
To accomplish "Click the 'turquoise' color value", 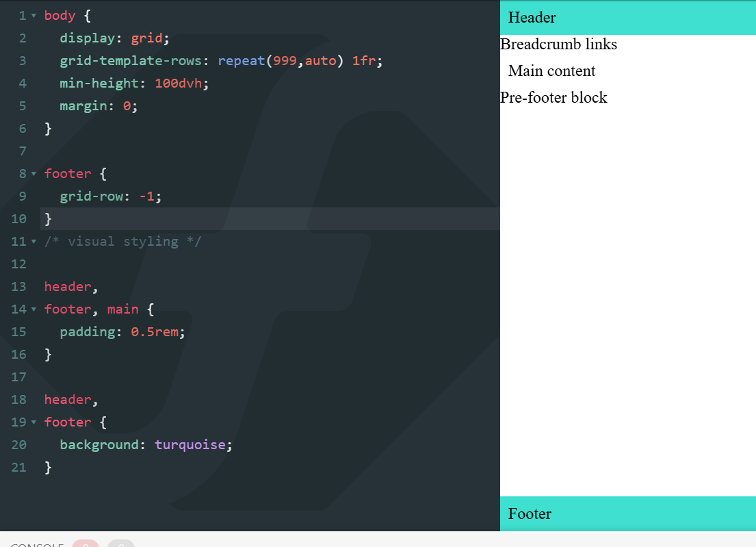I will [190, 445].
